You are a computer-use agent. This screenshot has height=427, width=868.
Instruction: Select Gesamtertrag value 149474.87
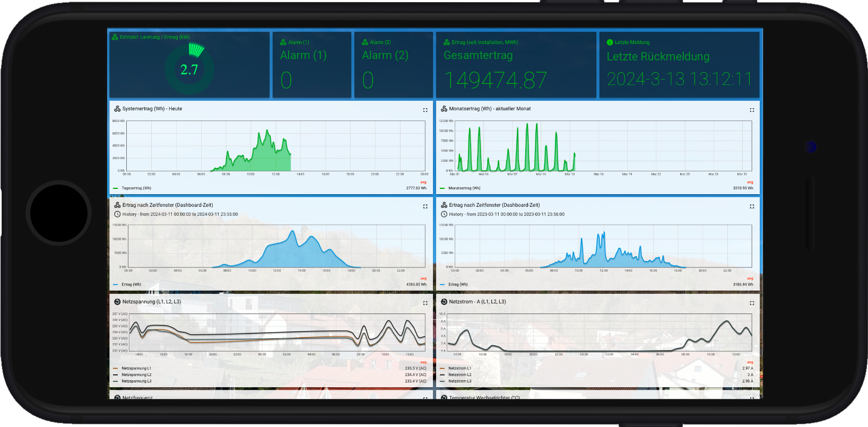click(x=495, y=80)
